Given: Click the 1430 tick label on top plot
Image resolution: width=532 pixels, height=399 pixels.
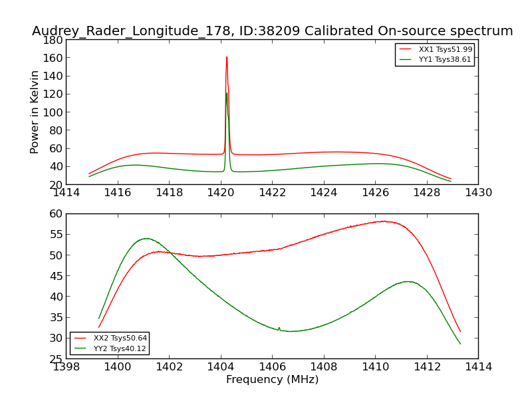Looking at the screenshot, I should (x=478, y=192).
